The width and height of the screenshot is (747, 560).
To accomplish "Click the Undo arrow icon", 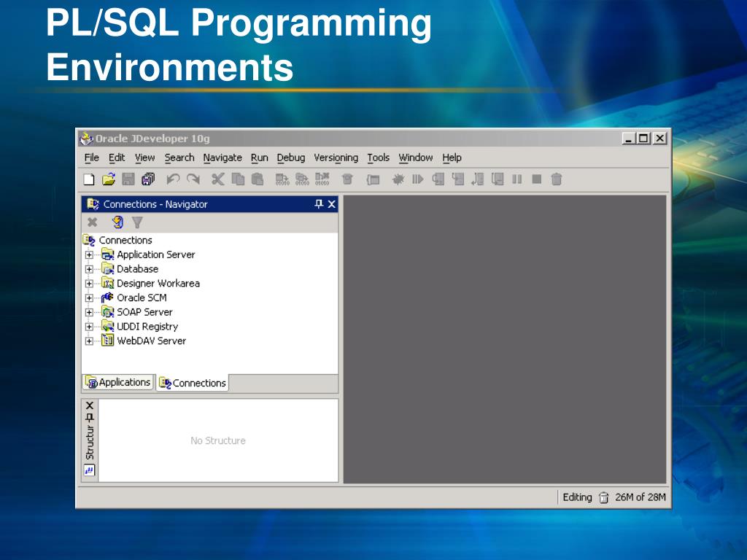I will coord(173,179).
